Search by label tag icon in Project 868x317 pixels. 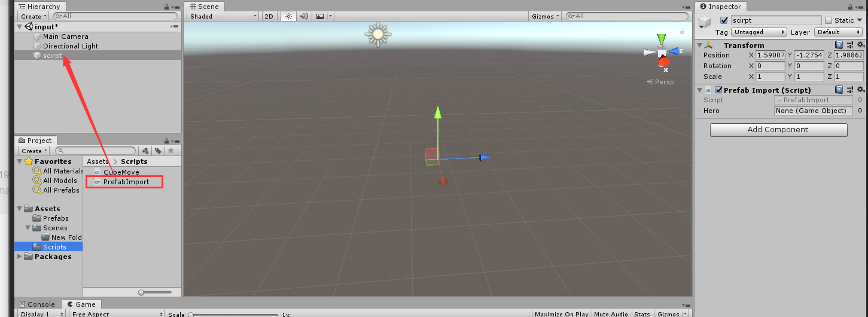point(158,151)
